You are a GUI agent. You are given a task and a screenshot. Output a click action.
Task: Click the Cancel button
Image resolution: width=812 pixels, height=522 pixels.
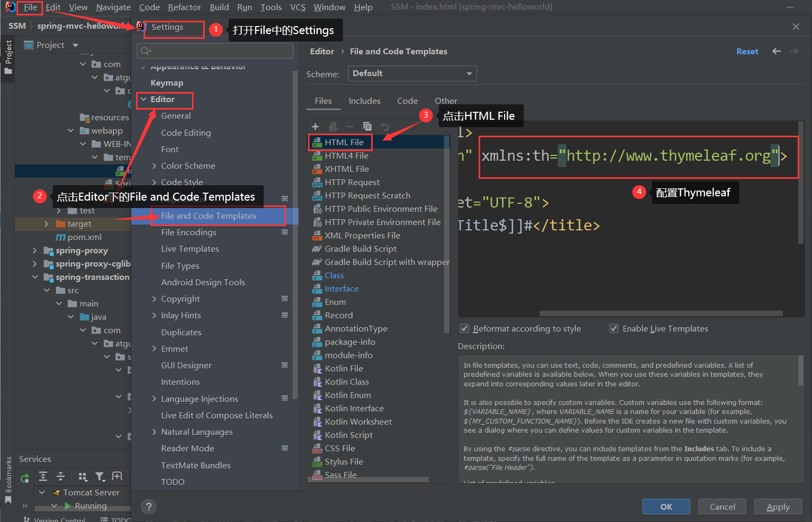[x=722, y=507]
